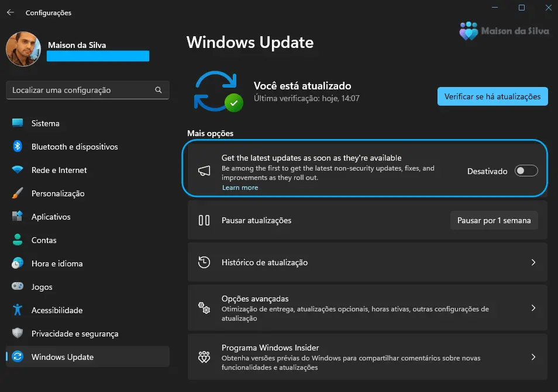This screenshot has height=392, width=558.
Task: Open Opções avançadas chevron arrow
Action: (x=533, y=308)
